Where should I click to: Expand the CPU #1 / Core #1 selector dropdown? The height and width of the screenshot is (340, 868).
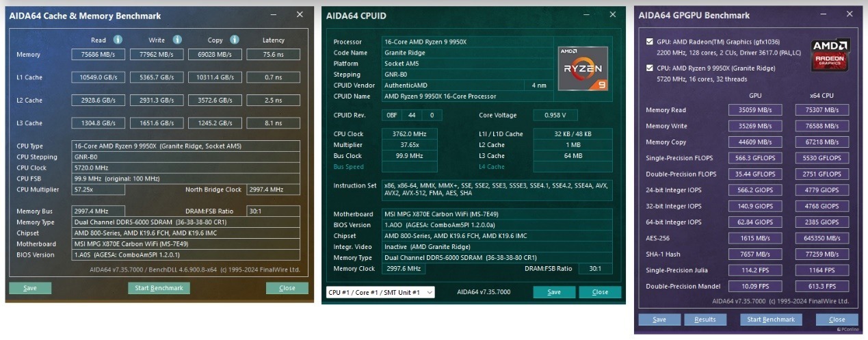[380, 292]
